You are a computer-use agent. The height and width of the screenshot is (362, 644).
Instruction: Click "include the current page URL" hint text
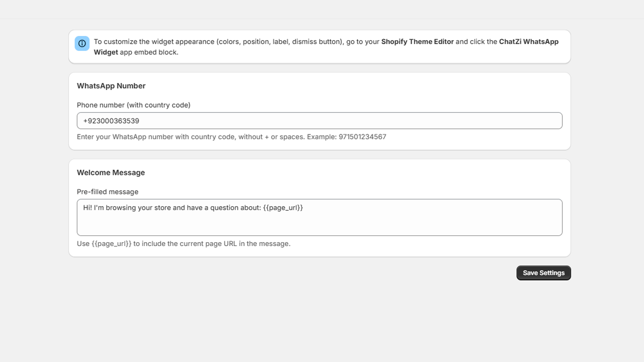point(189,244)
